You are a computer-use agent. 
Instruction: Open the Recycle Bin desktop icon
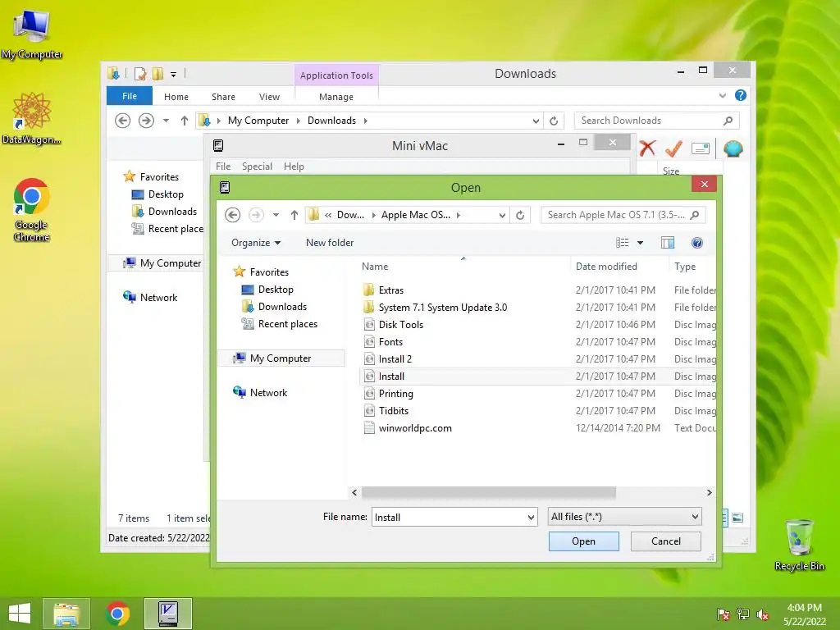pyautogui.click(x=799, y=545)
